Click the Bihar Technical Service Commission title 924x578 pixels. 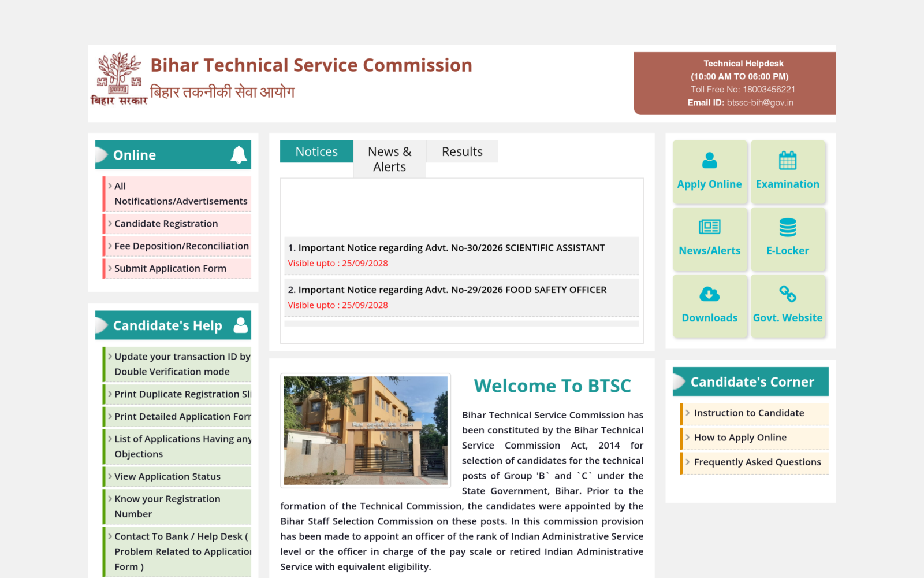pyautogui.click(x=311, y=65)
